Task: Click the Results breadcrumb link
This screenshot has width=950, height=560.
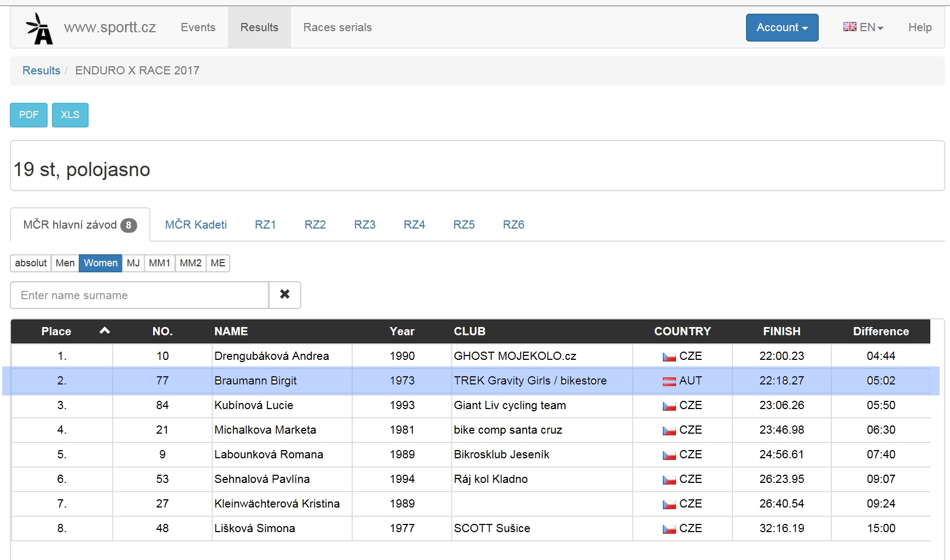Action: tap(41, 71)
